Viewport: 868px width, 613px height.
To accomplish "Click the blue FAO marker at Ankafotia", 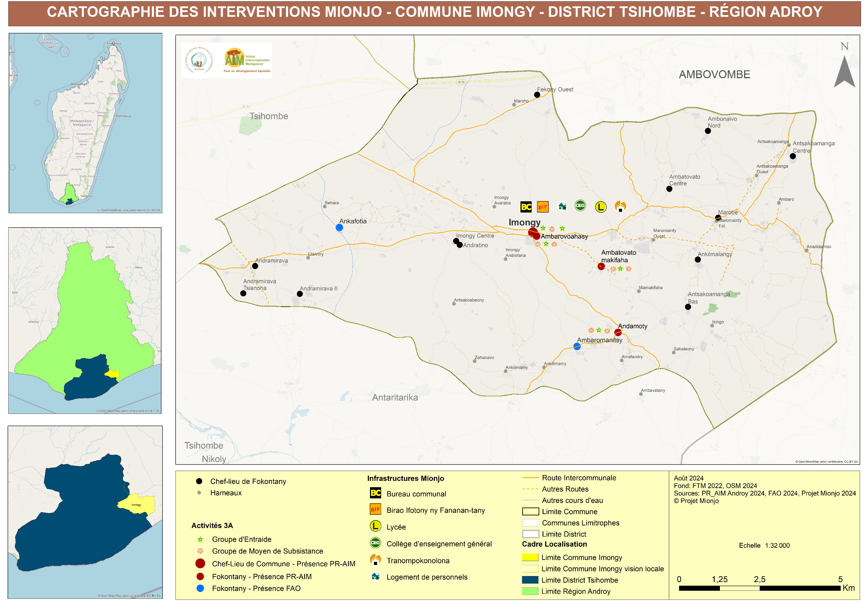I will coord(339,228).
